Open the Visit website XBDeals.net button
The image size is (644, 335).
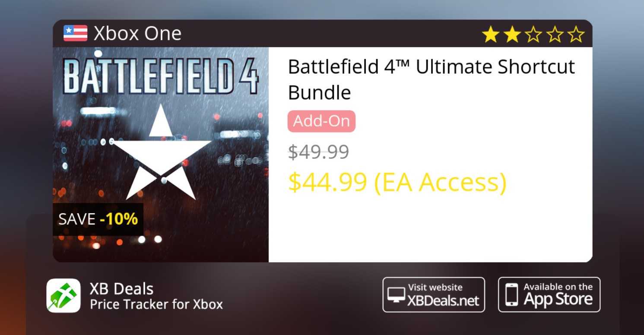pyautogui.click(x=434, y=294)
